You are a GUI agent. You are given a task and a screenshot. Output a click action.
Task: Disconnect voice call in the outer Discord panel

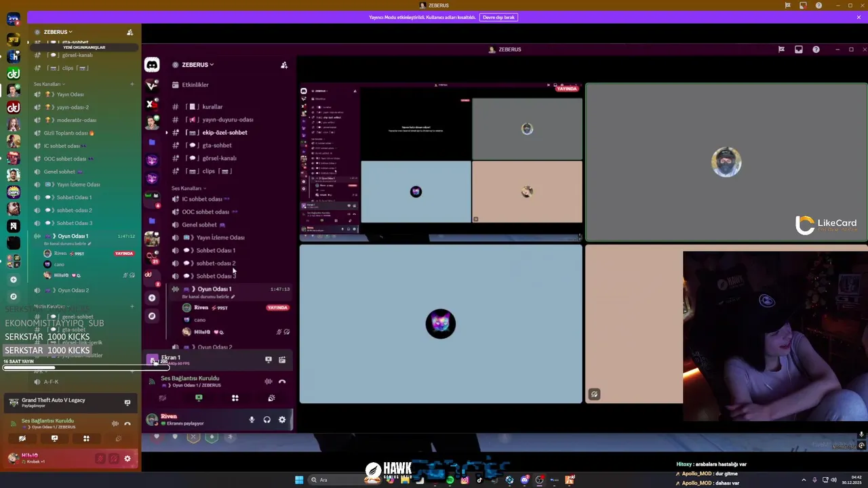pos(127,424)
